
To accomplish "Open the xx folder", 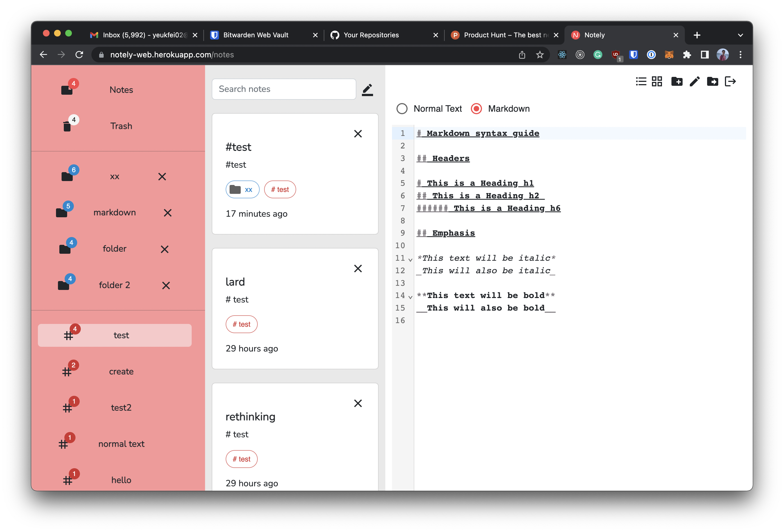I will pyautogui.click(x=115, y=176).
